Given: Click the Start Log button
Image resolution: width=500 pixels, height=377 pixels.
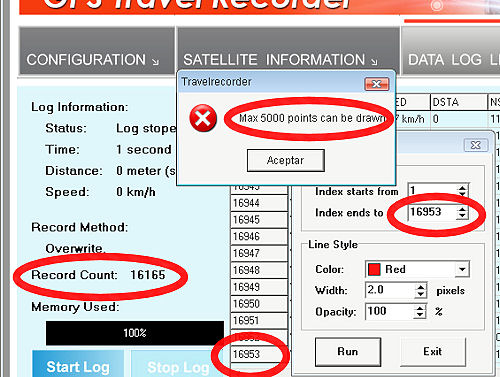Looking at the screenshot, I should (x=78, y=364).
